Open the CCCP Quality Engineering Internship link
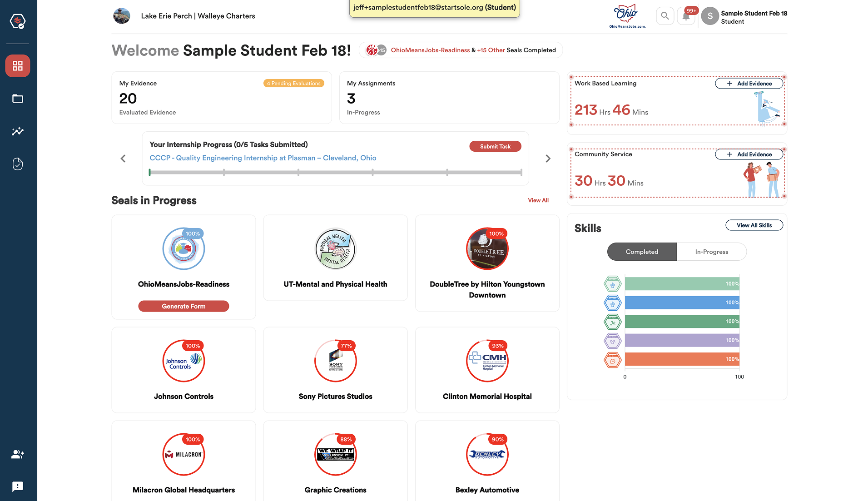The image size is (868, 501). click(x=263, y=158)
